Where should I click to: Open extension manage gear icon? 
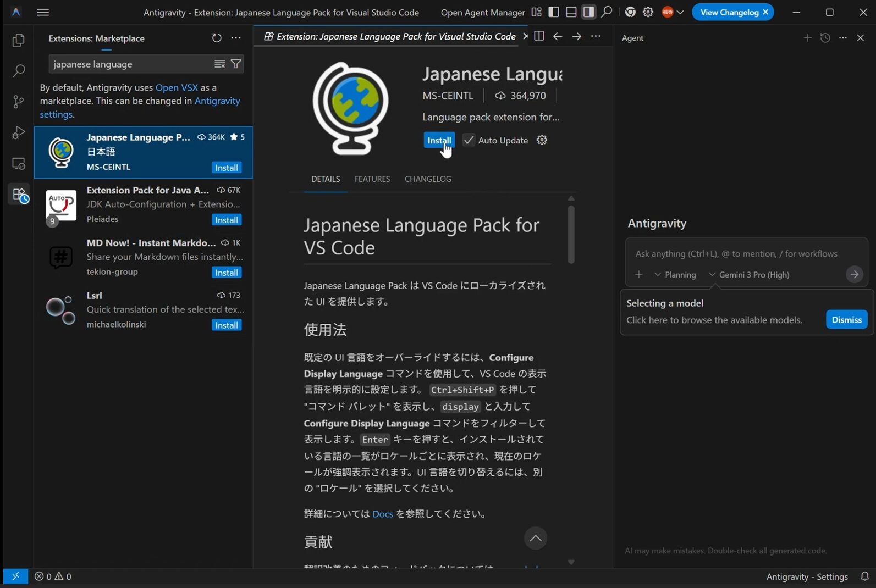pos(542,140)
